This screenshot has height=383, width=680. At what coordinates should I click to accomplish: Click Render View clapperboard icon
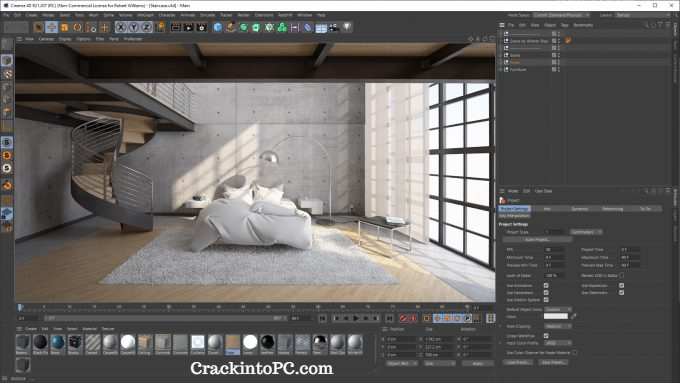[x=176, y=27]
